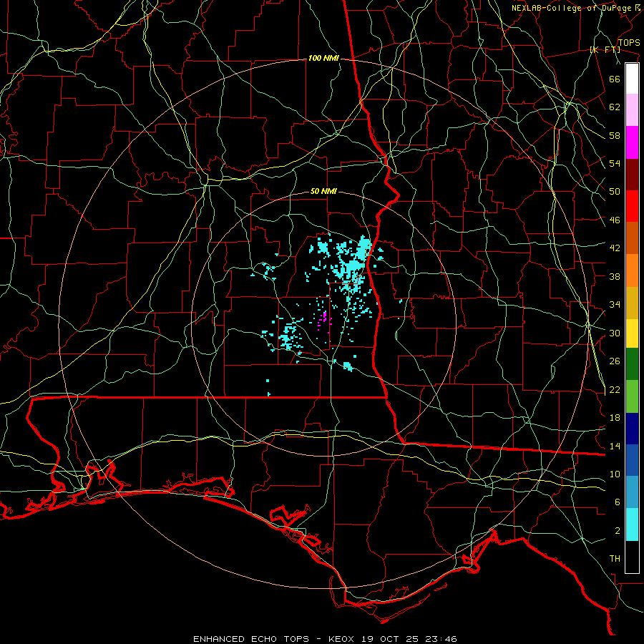Click the Enhanced Echo Tops KEOX caption
644x644 pixels.
tap(325, 639)
